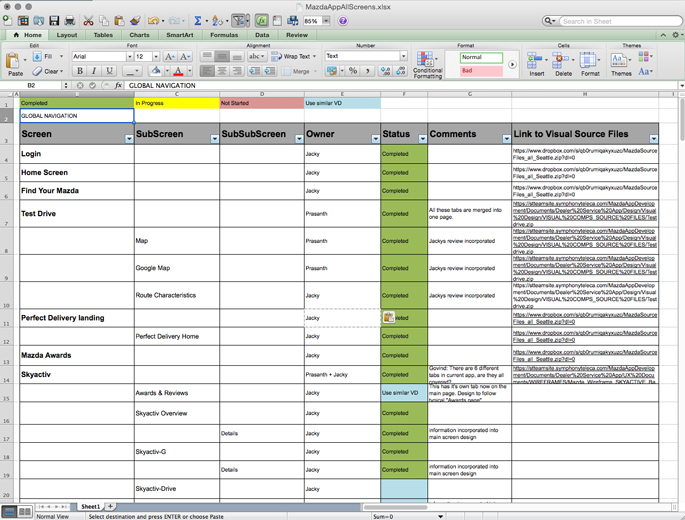Click Test Drive source files link

tap(585, 214)
